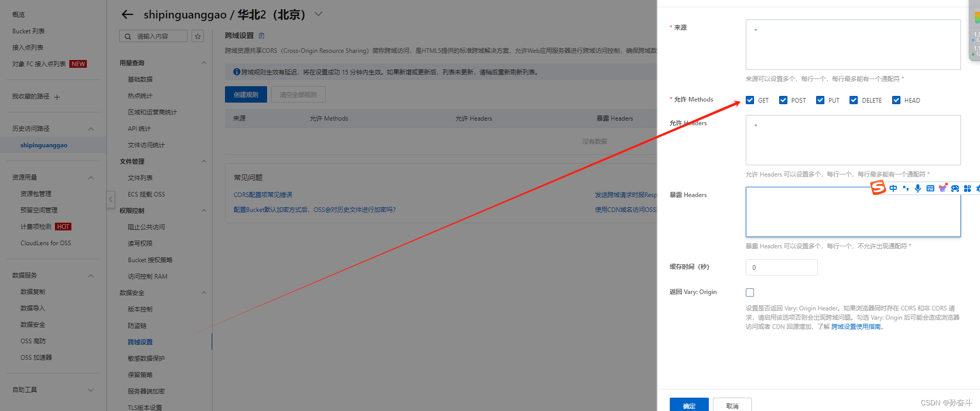980x411 pixels.
Task: Click the 来源 textarea
Action: coord(853,45)
